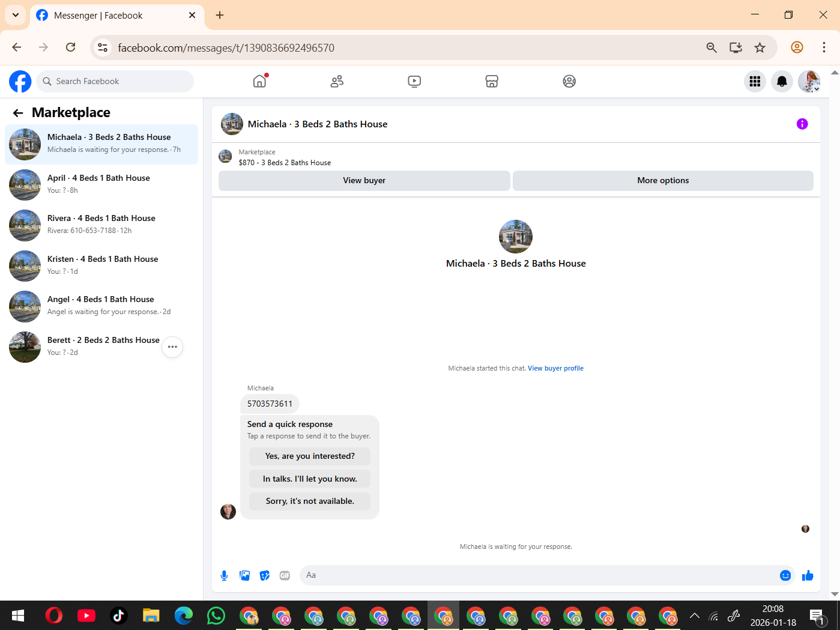Open Kristen 4 Beds 1 Bath House conversation
840x630 pixels.
tap(101, 265)
